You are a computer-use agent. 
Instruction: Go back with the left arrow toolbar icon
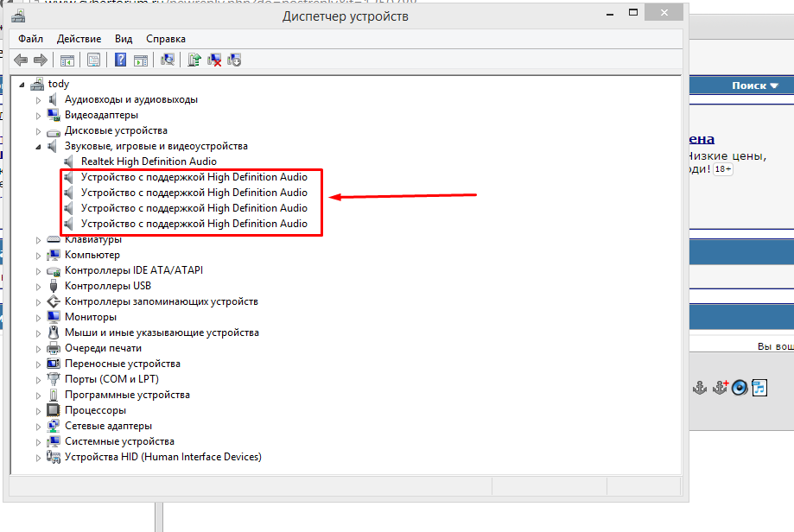pos(21,60)
